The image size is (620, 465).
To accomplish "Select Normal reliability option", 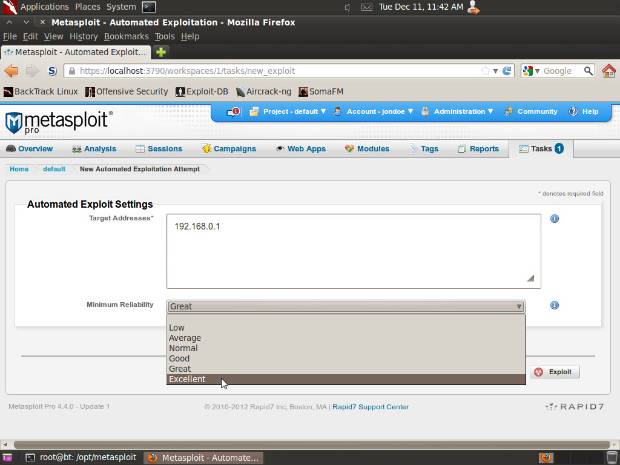I will point(346,348).
